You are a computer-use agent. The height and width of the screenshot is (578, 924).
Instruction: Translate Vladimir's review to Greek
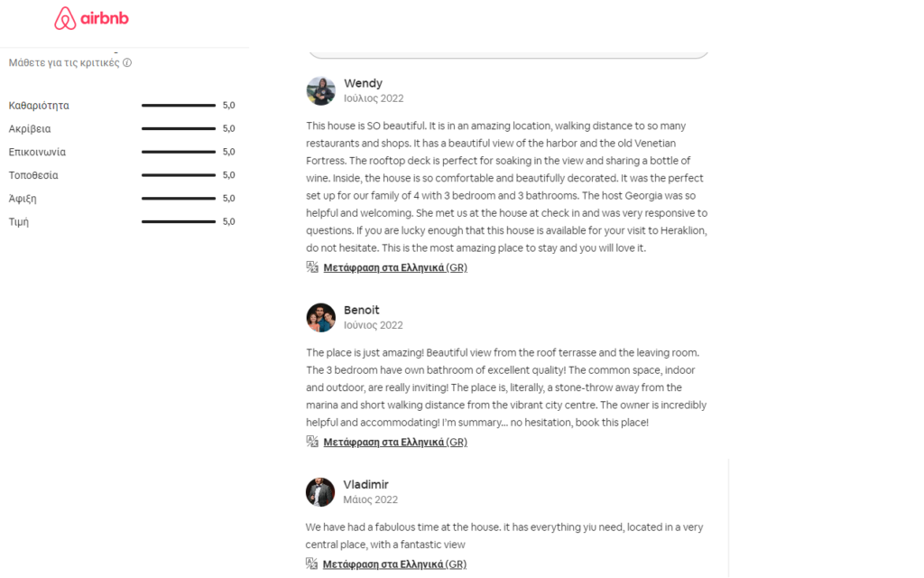tap(395, 564)
